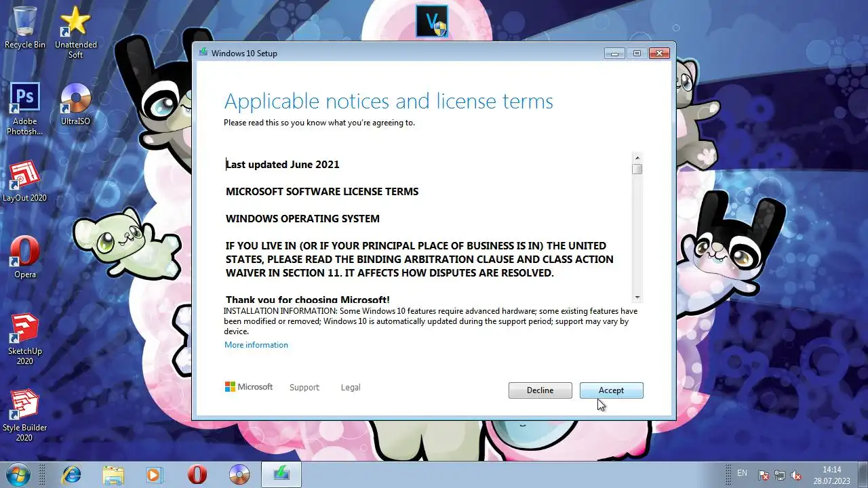This screenshot has width=868, height=488.
Task: Click the 'WINDOWS OPERATING SYSTEM' line
Action: tap(302, 219)
